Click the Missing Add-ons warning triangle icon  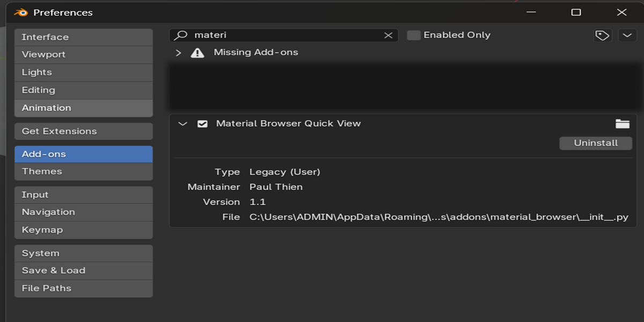pos(197,53)
